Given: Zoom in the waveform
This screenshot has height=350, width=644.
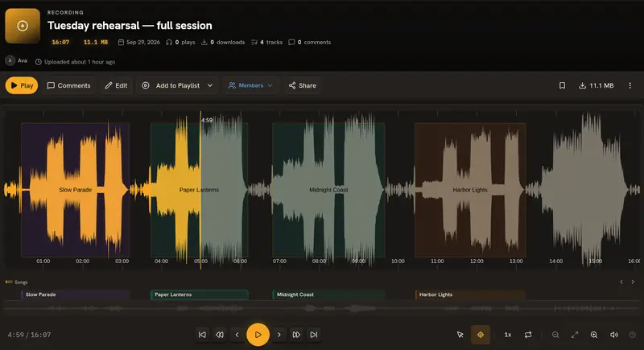Looking at the screenshot, I should 594,335.
